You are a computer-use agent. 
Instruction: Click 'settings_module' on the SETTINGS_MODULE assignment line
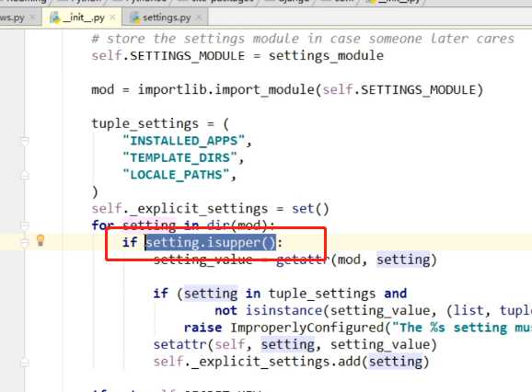(x=326, y=55)
